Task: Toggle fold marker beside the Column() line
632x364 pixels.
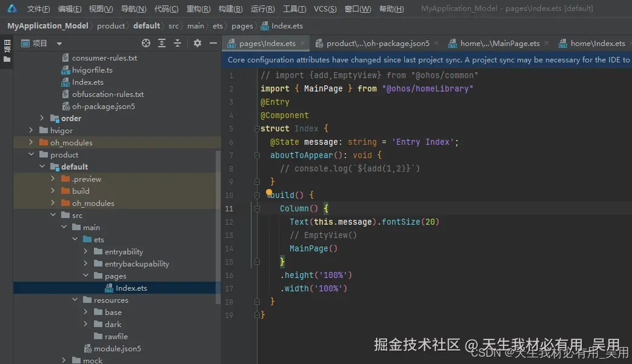Action: click(x=257, y=208)
